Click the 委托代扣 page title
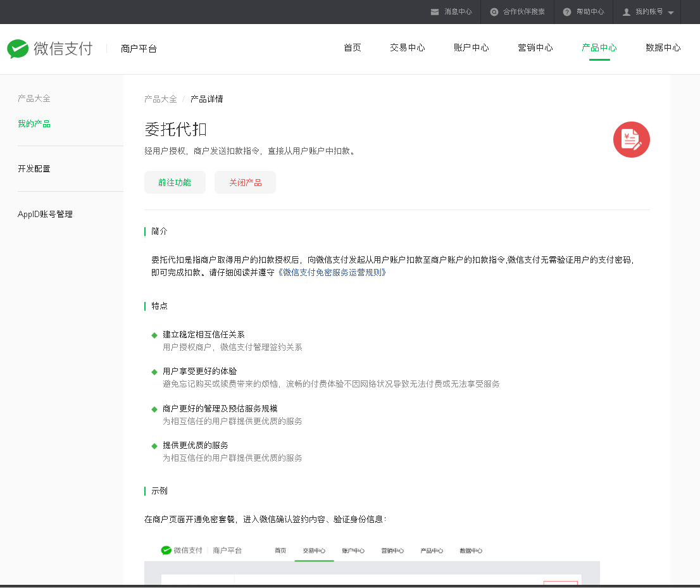The image size is (700, 588). 175,130
